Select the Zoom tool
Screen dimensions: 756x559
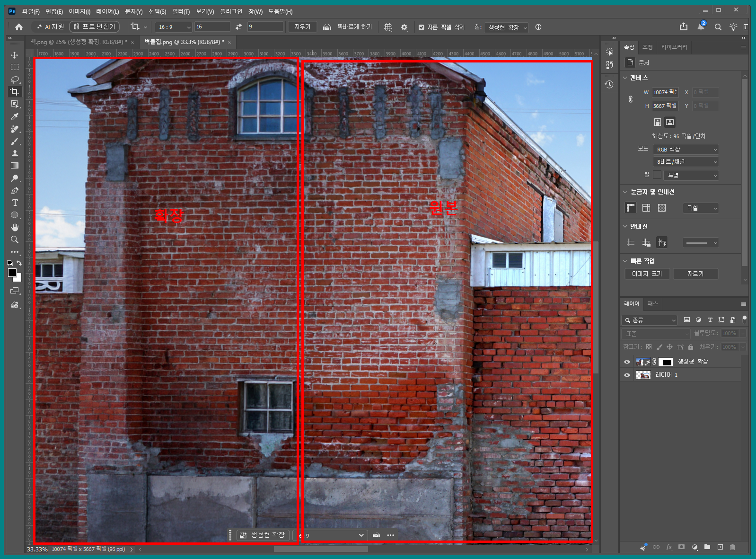coord(15,240)
